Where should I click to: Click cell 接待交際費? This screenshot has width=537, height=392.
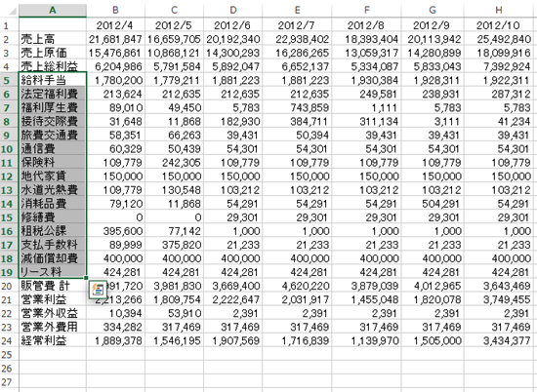coord(53,121)
